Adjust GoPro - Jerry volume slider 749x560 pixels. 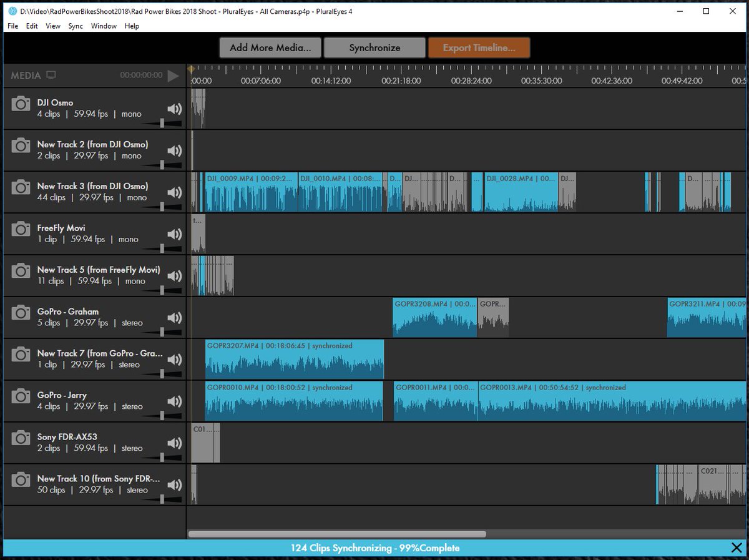[x=162, y=416]
